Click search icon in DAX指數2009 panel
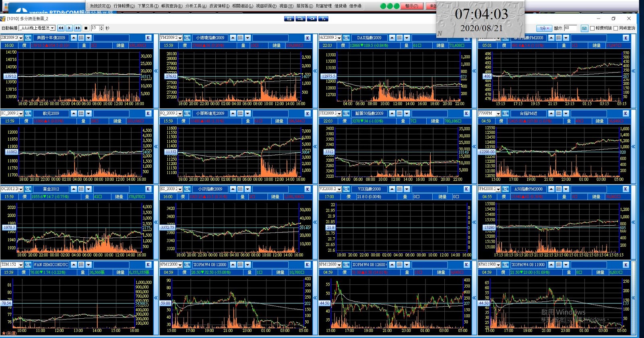The image size is (644, 338). point(346,38)
